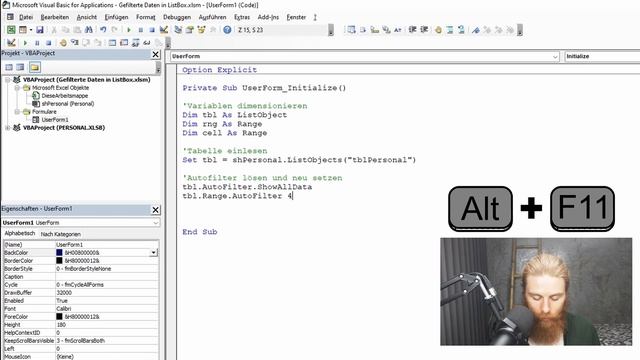Open the BackColor value dropdown arrow
This screenshot has height=360, width=640.
[x=153, y=253]
